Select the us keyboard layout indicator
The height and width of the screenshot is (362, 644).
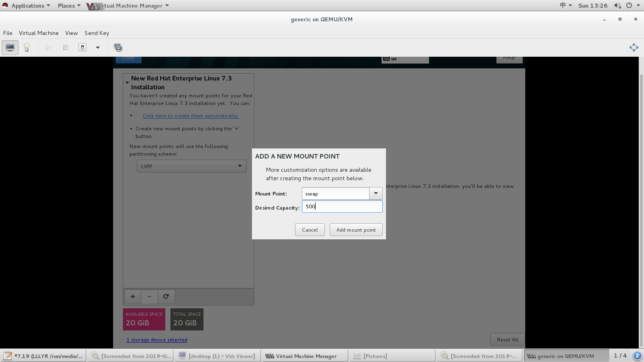(405, 59)
